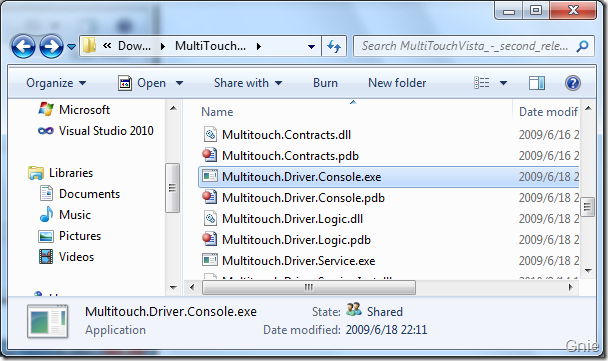Refresh the folder with the refresh icon
The height and width of the screenshot is (361, 608).
[x=334, y=47]
